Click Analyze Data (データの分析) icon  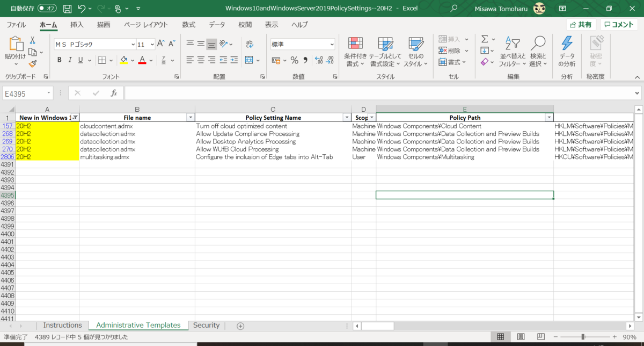point(567,52)
